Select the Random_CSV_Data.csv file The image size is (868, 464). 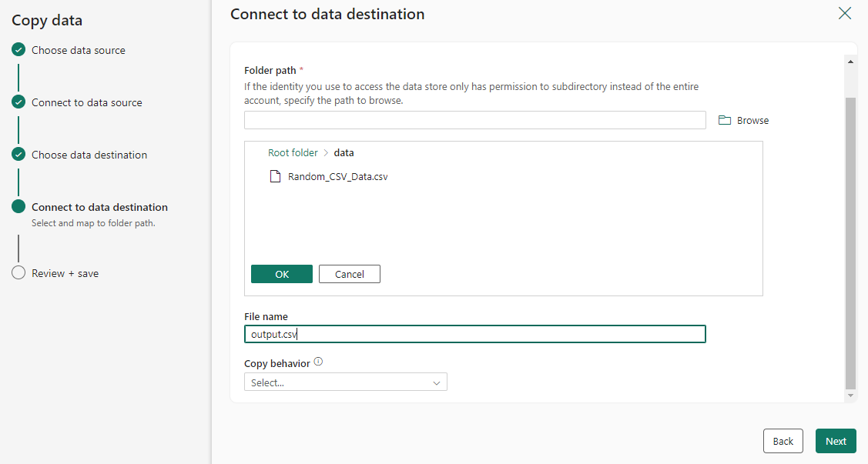click(x=337, y=176)
